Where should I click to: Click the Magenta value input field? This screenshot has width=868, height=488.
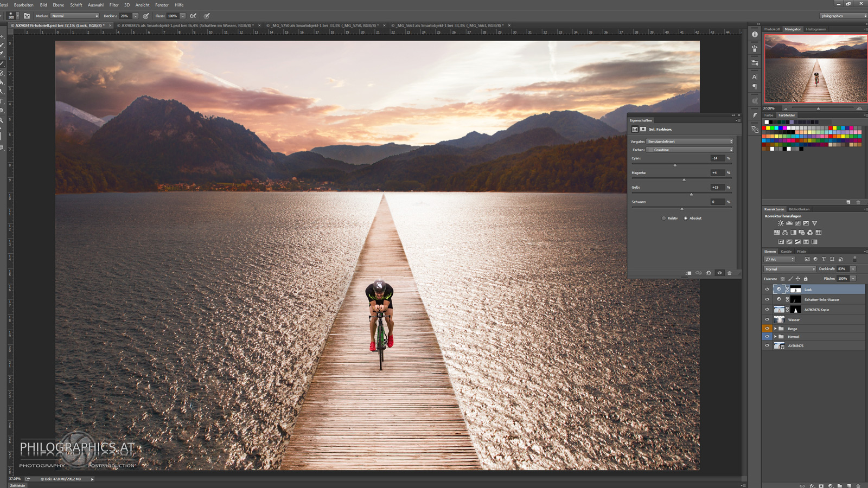pos(717,173)
